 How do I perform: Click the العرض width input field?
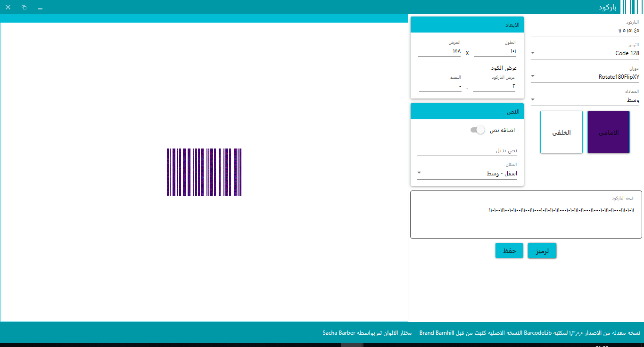[439, 51]
